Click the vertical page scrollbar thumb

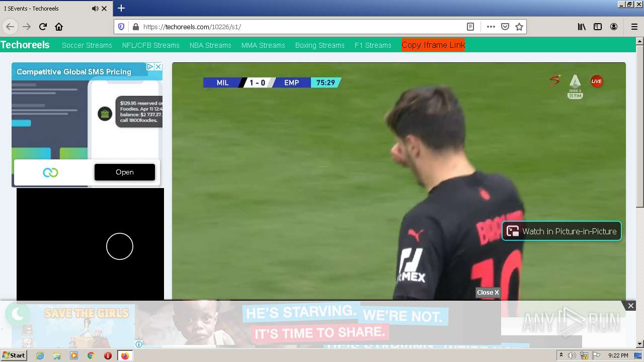click(640, 127)
